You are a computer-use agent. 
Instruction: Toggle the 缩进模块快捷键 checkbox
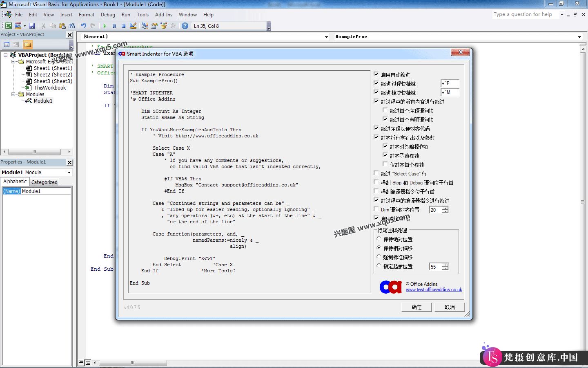coord(376,92)
